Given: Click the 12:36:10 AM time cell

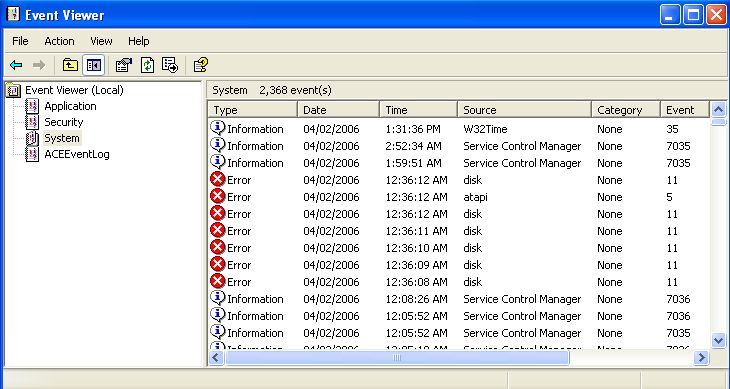Looking at the screenshot, I should tap(416, 248).
